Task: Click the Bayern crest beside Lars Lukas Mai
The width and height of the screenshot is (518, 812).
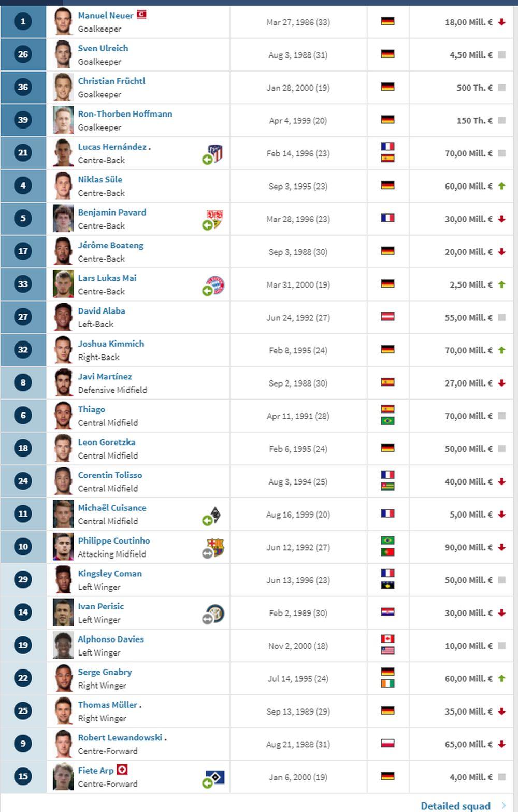Action: pos(215,284)
